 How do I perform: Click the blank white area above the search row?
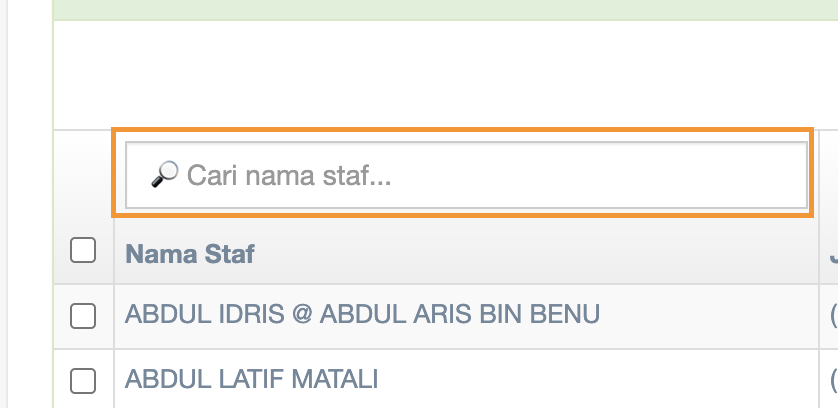point(445,75)
